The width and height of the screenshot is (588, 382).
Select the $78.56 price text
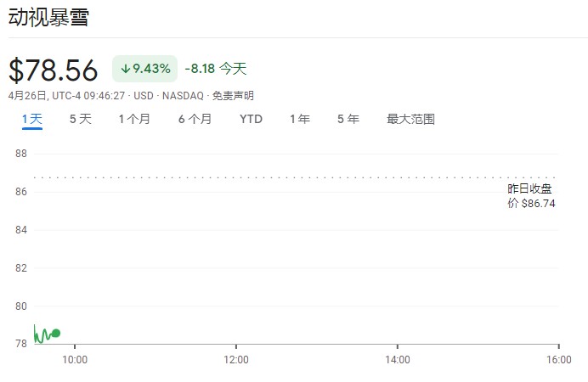(x=53, y=70)
